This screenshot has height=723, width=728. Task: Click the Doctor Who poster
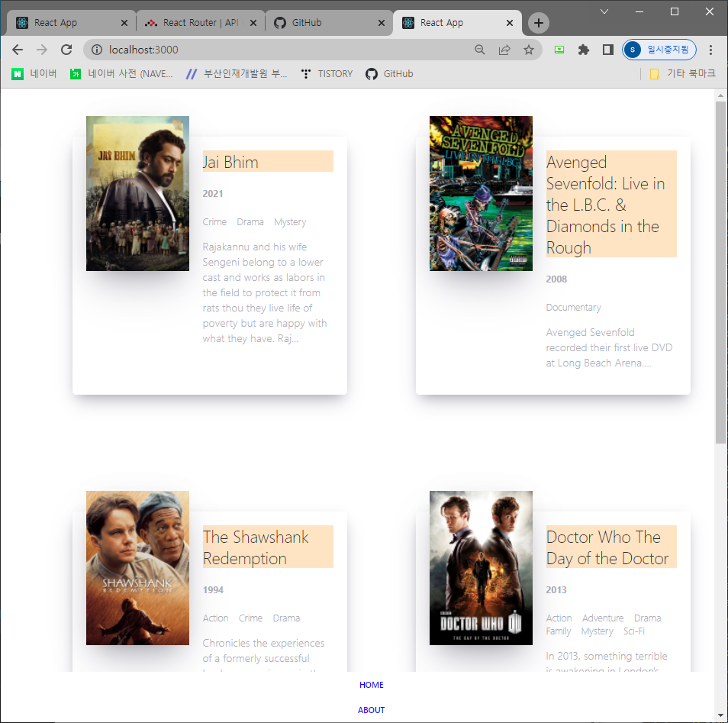pyautogui.click(x=481, y=568)
